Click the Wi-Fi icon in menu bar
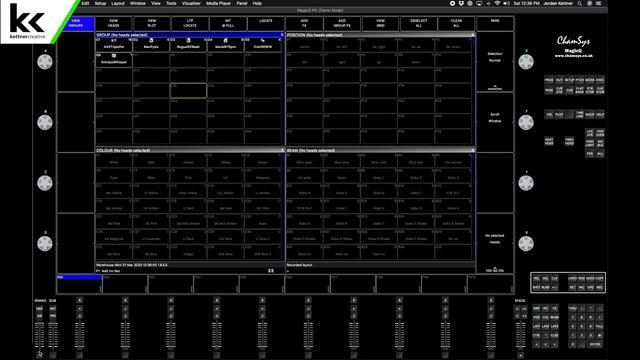The width and height of the screenshot is (640, 360). pyautogui.click(x=497, y=3)
